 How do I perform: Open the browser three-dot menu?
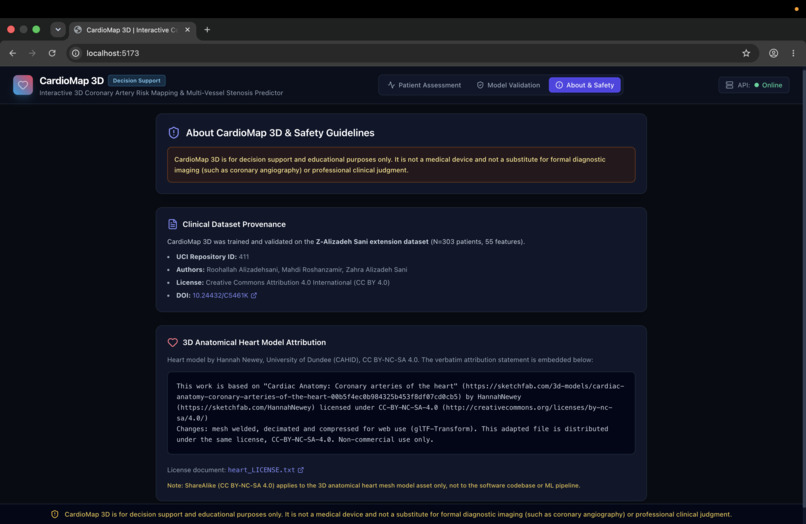(x=793, y=53)
